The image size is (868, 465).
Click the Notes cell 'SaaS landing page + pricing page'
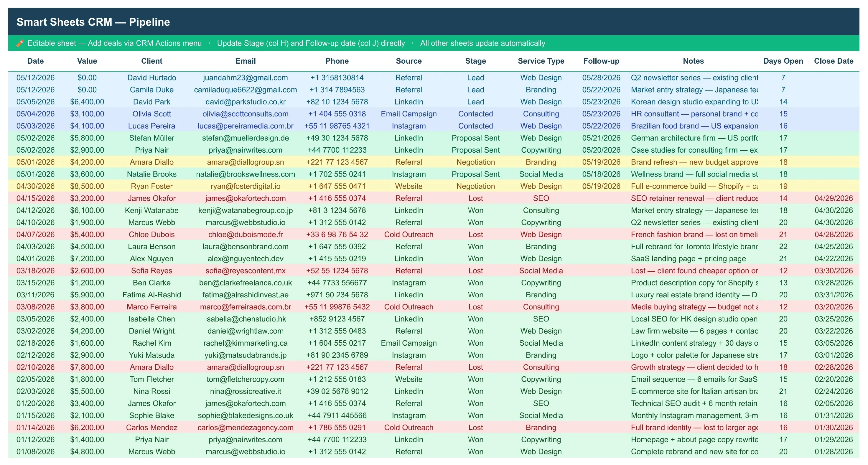point(689,259)
